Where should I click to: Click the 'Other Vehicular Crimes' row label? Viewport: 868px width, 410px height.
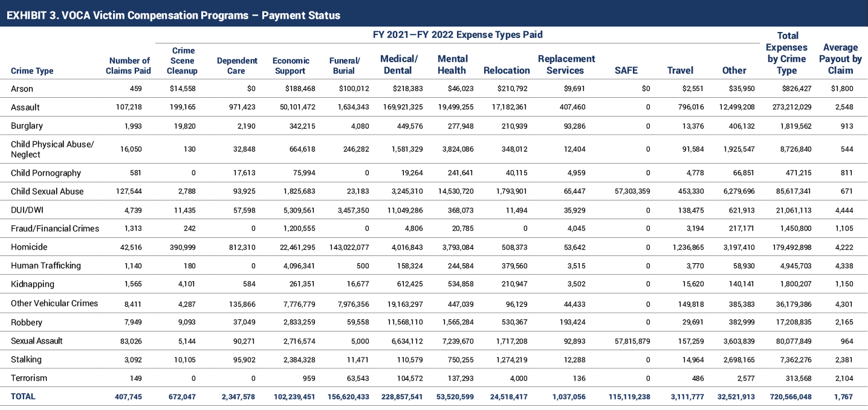(54, 303)
